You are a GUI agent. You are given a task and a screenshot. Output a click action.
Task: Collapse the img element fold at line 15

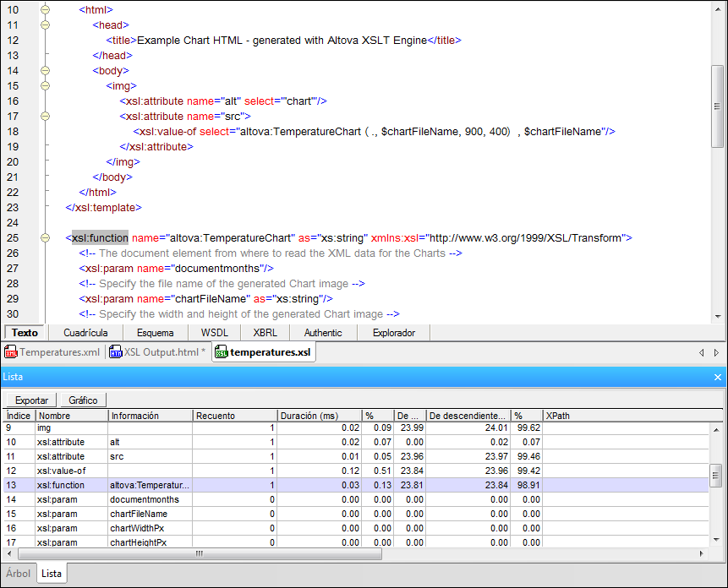tap(44, 85)
